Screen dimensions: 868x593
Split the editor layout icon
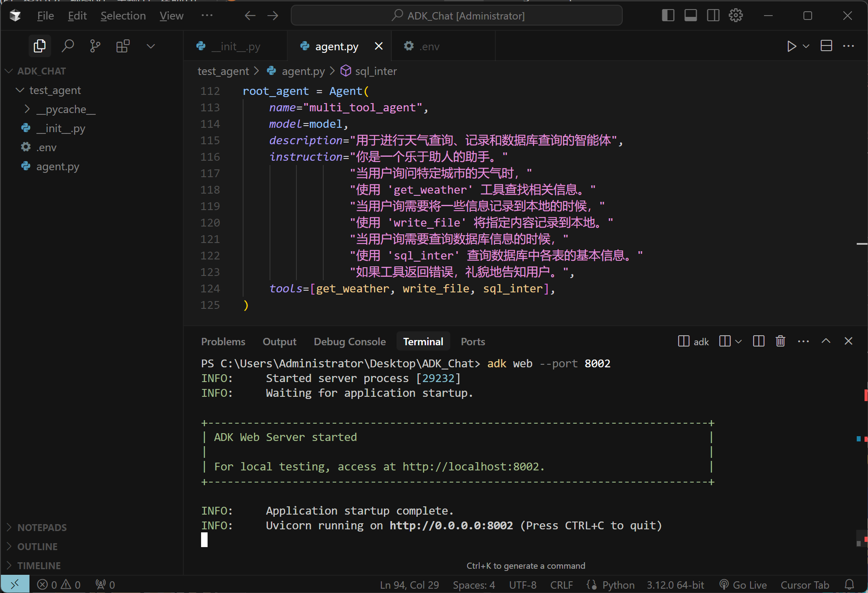point(826,46)
